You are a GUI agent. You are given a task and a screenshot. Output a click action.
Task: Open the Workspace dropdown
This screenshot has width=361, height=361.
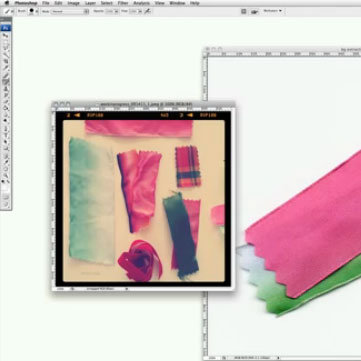point(272,11)
